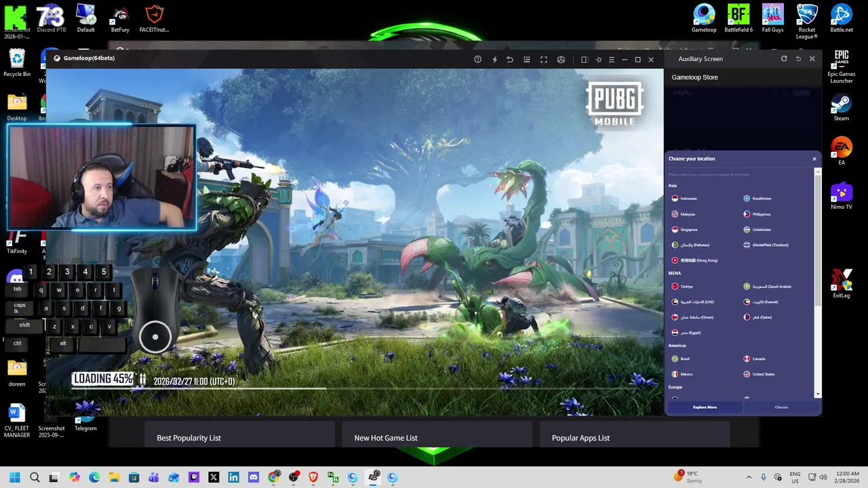Click the undo arrow in Auxiliary Screen
This screenshot has height=488, width=868.
798,59
